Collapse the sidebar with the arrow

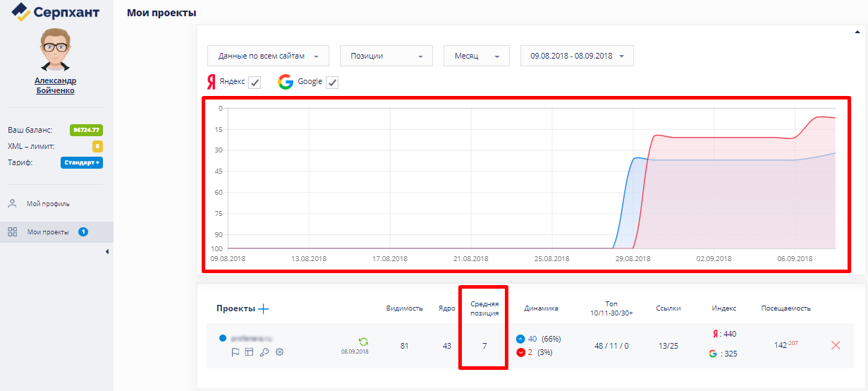coord(107,251)
